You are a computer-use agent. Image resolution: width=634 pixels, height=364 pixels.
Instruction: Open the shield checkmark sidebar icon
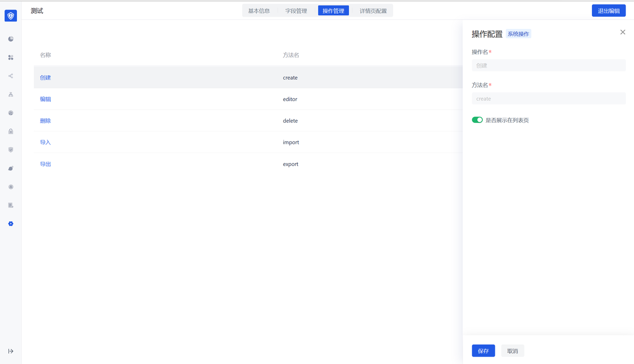tap(11, 150)
